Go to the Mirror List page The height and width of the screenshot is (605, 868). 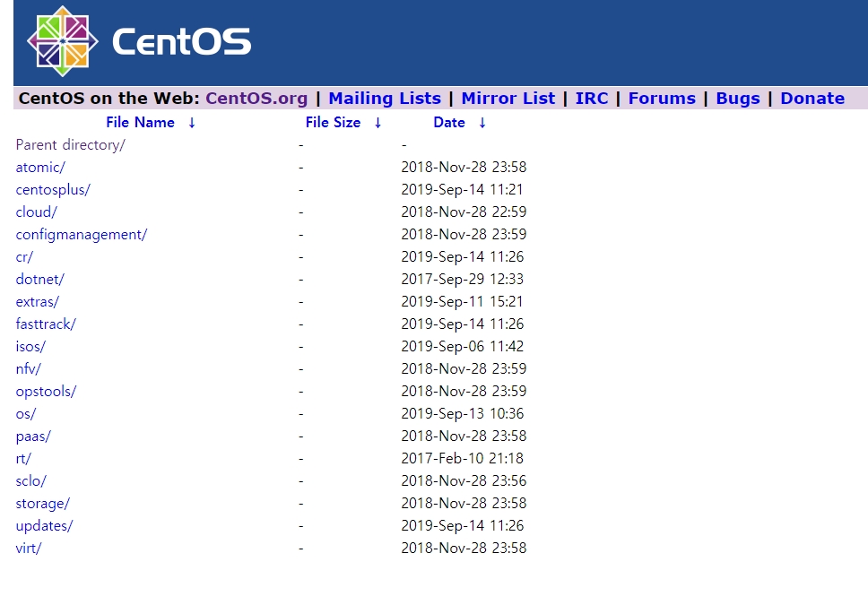pos(508,98)
